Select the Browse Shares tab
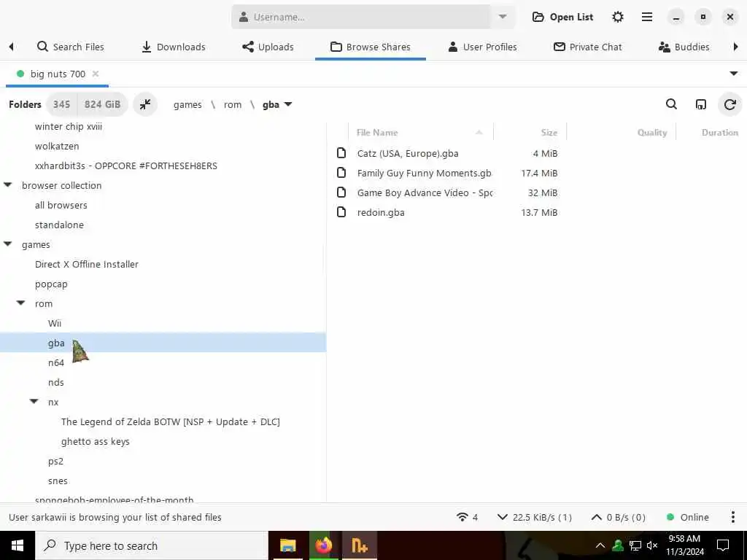Viewport: 747px width, 560px height. pos(370,47)
